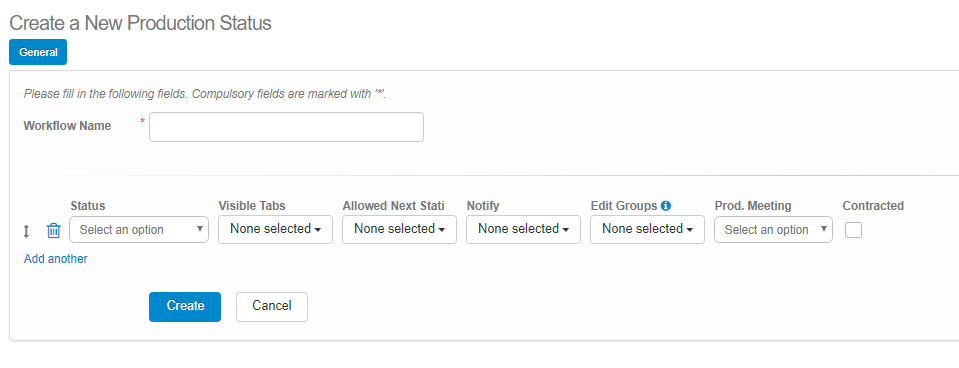Click the Create a New Production Status heading
This screenshot has width=959, height=368.
pyautogui.click(x=140, y=23)
